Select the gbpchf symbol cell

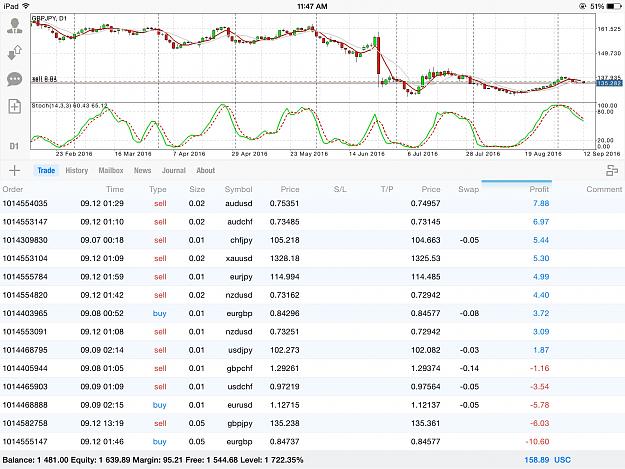240,369
